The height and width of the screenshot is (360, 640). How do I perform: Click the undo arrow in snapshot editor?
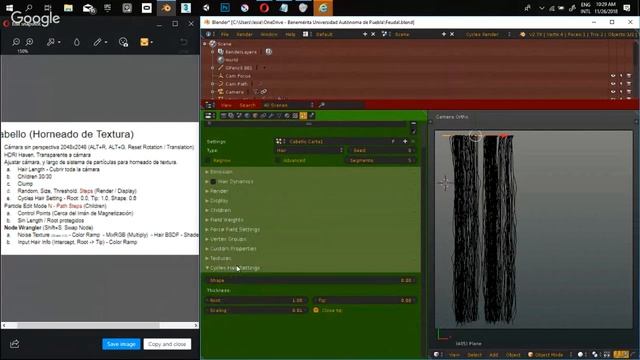[184, 42]
